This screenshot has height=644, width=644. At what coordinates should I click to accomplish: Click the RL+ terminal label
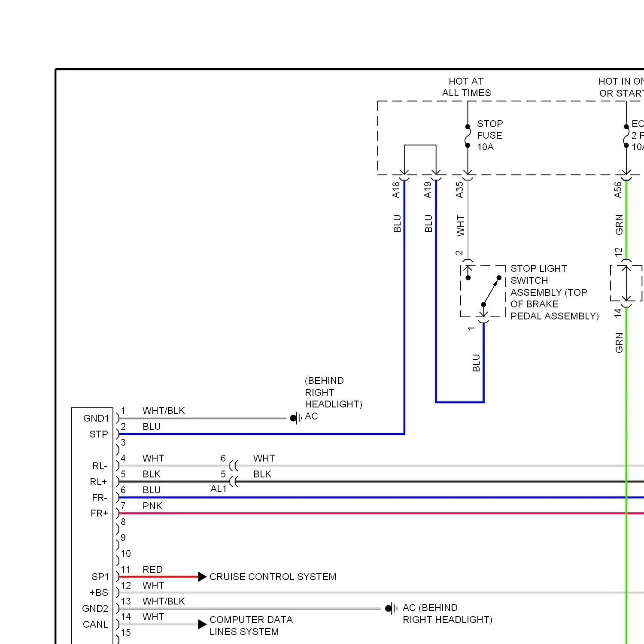coord(99,482)
